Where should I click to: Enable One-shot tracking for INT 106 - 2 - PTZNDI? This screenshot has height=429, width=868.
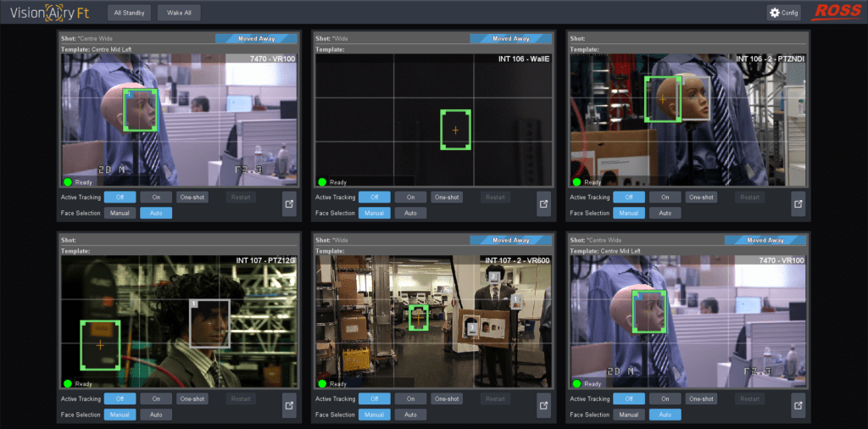point(701,197)
